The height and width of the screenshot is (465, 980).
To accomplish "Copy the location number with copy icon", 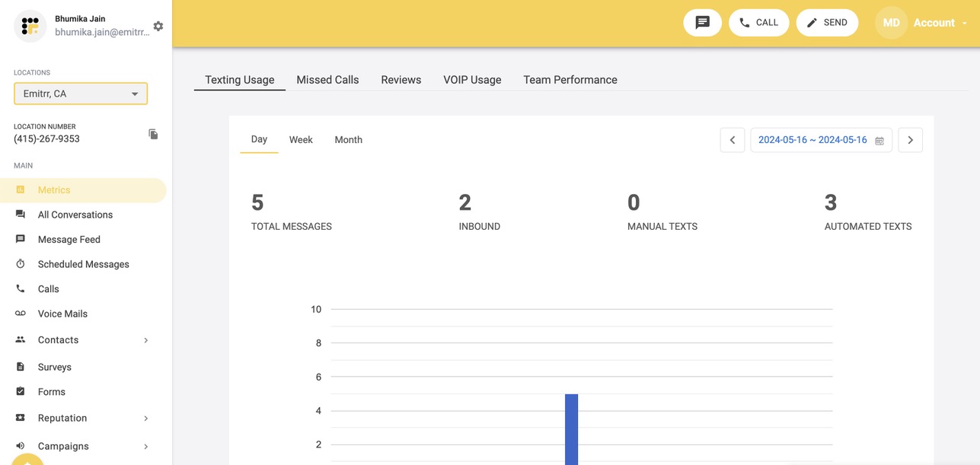I will click(x=153, y=134).
